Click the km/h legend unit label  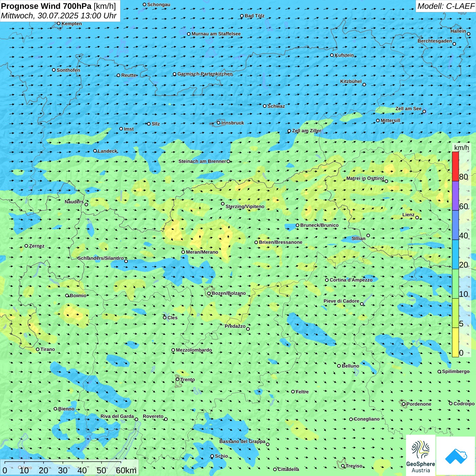pyautogui.click(x=461, y=148)
